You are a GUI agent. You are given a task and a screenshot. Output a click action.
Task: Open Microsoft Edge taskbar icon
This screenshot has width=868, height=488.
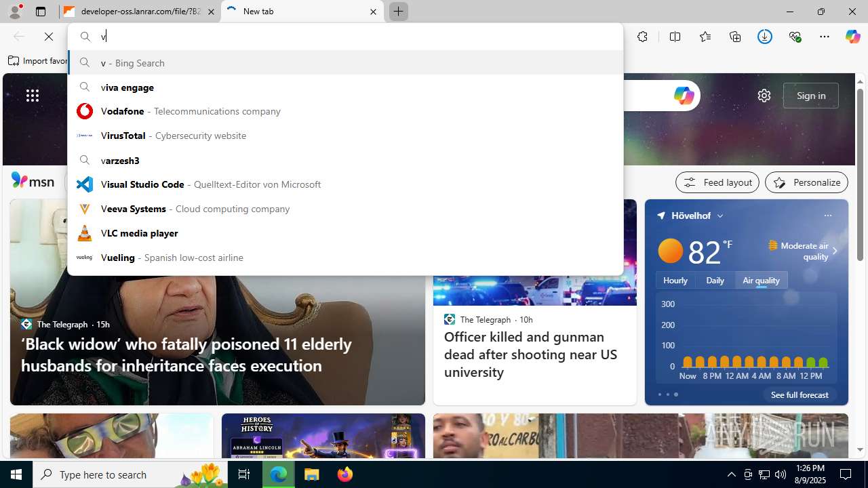279,474
